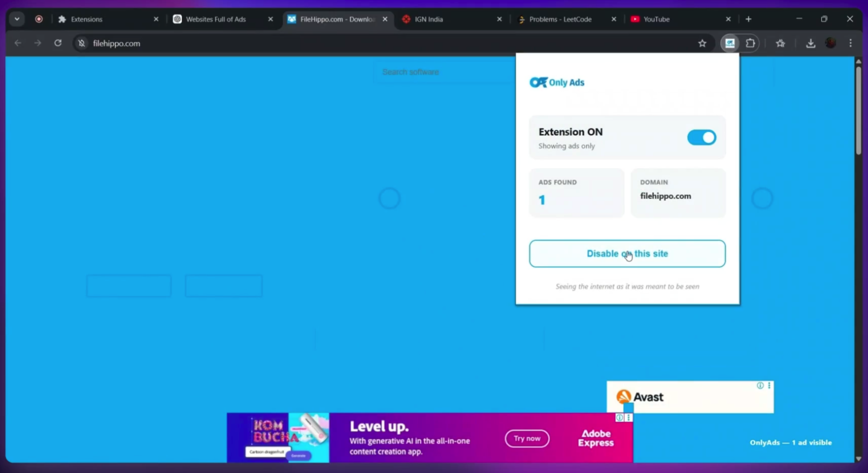Close the Websites Full of Ads tab
This screenshot has width=868, height=473.
pyautogui.click(x=270, y=19)
